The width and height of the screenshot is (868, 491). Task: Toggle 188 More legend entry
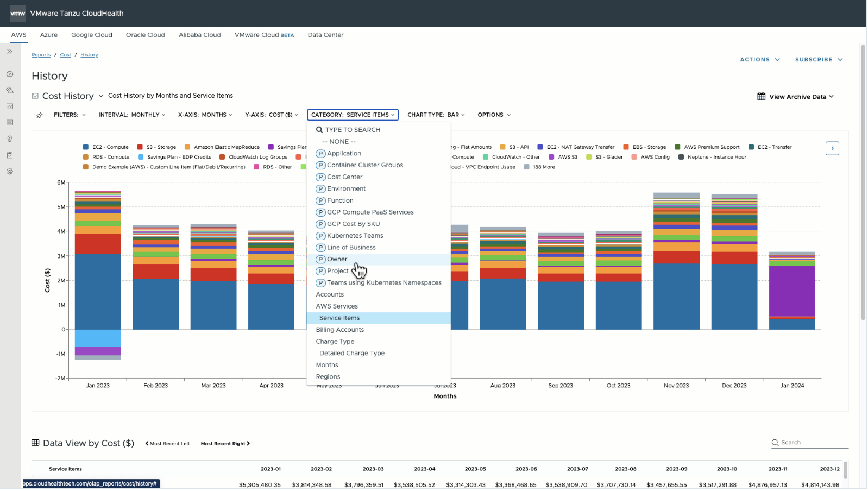click(x=539, y=167)
